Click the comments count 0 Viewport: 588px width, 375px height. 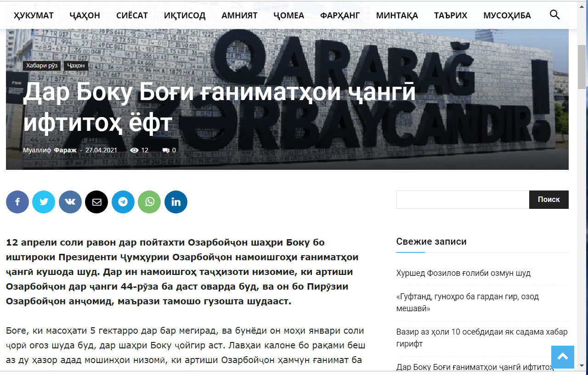click(x=174, y=150)
